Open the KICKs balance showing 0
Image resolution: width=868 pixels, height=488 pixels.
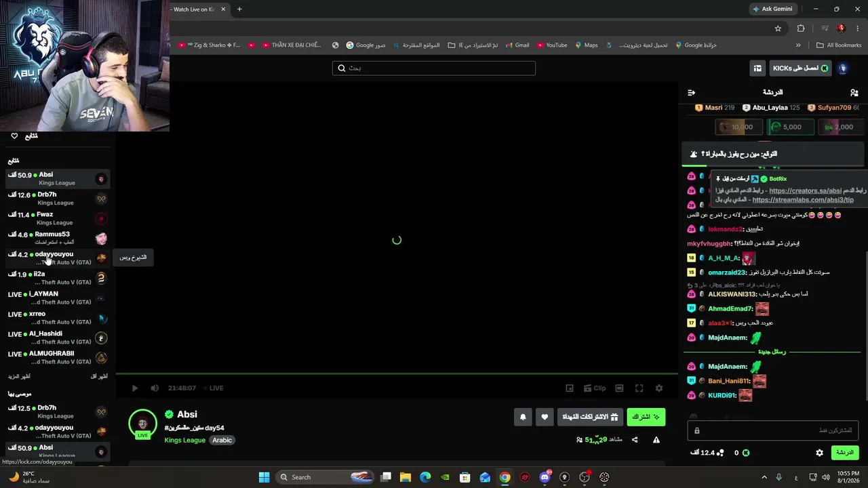tap(741, 453)
